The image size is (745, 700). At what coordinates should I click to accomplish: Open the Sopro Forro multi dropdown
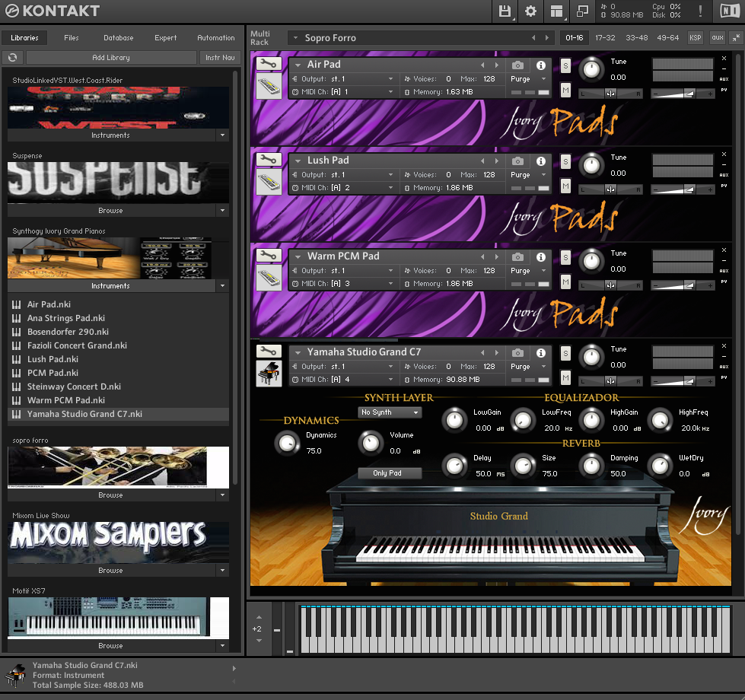[295, 37]
